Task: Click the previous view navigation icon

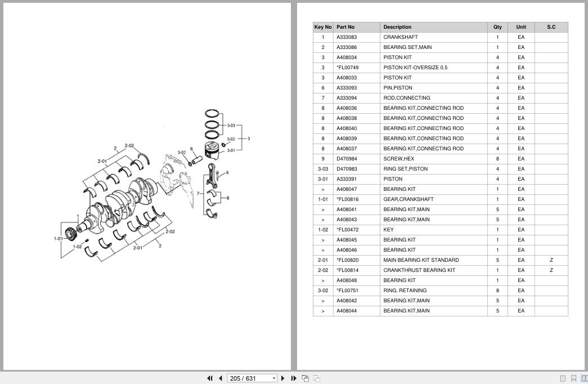Action: (305, 378)
